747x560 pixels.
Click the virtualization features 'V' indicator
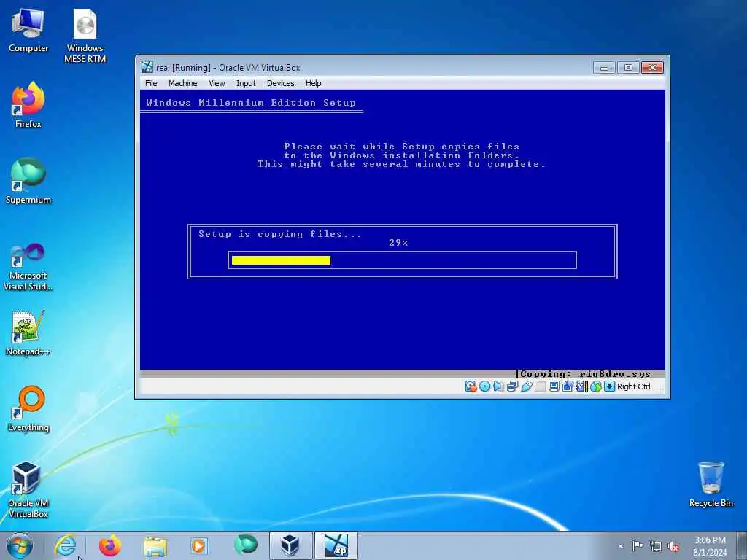pos(580,386)
